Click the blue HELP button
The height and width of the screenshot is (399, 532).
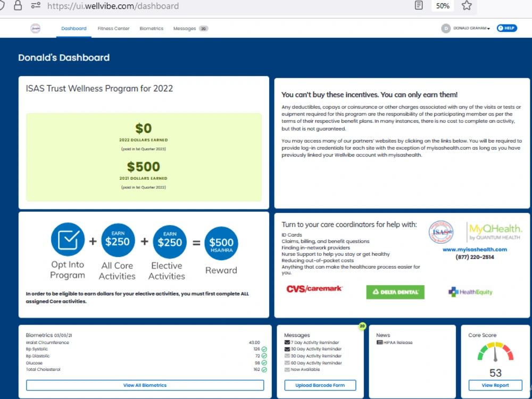click(507, 28)
